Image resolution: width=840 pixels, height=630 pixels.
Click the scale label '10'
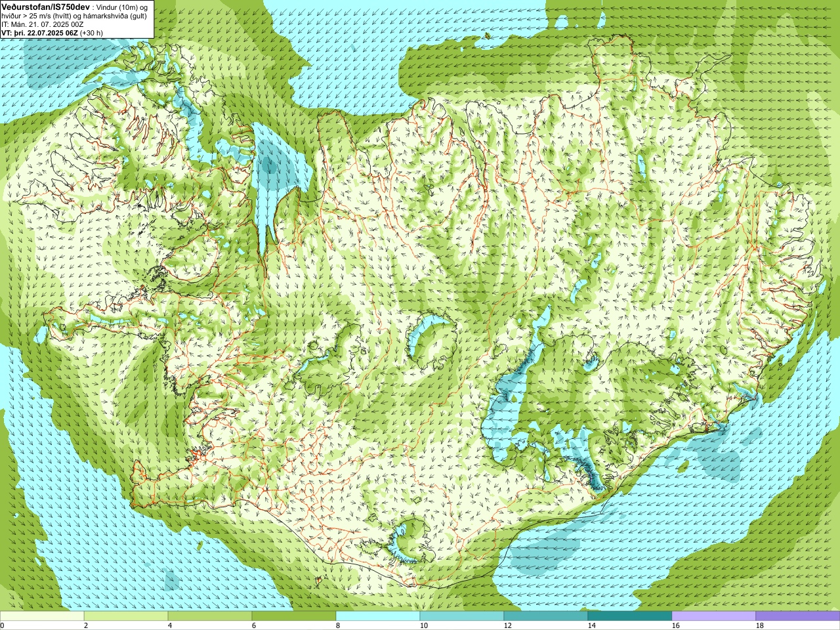point(423,625)
